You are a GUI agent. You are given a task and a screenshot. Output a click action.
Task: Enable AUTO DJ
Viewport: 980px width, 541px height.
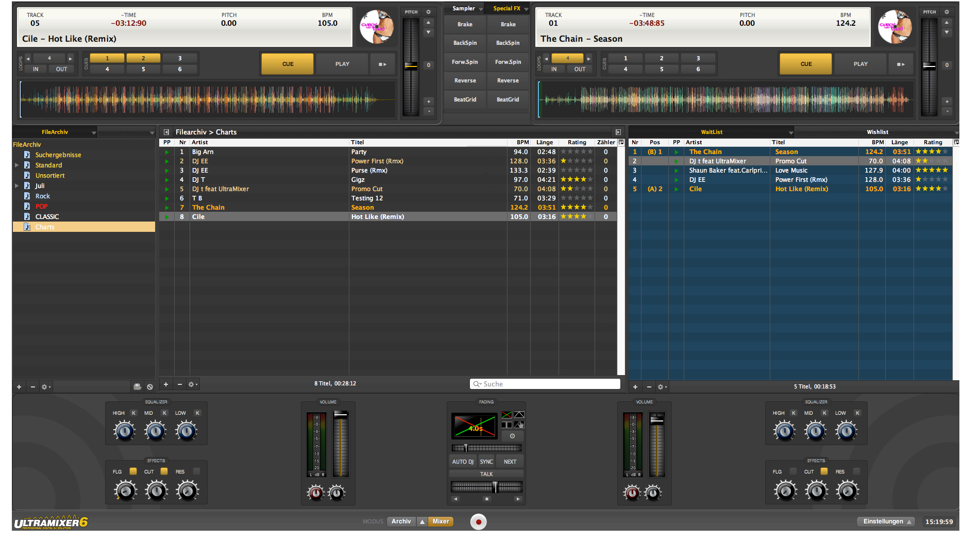click(463, 462)
